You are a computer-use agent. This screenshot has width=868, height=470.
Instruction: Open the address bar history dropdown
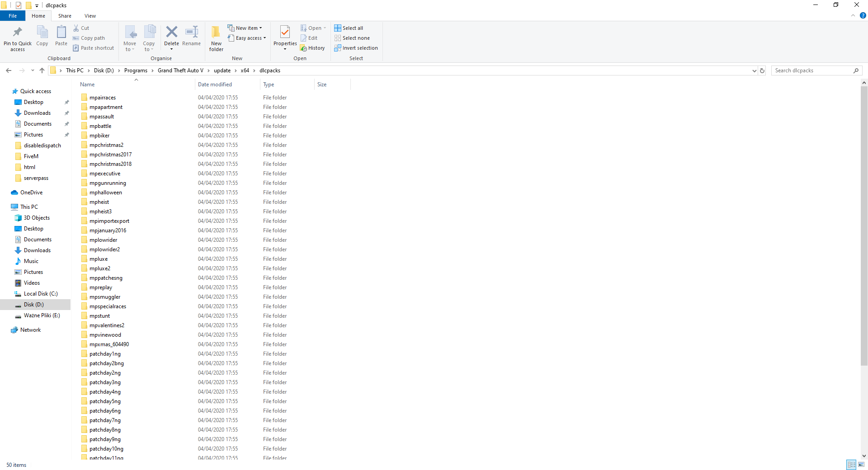[754, 70]
